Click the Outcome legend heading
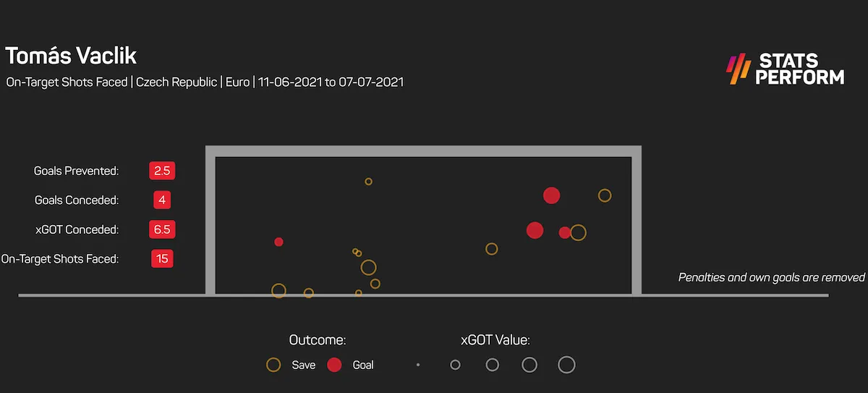This screenshot has width=868, height=393. pyautogui.click(x=317, y=339)
